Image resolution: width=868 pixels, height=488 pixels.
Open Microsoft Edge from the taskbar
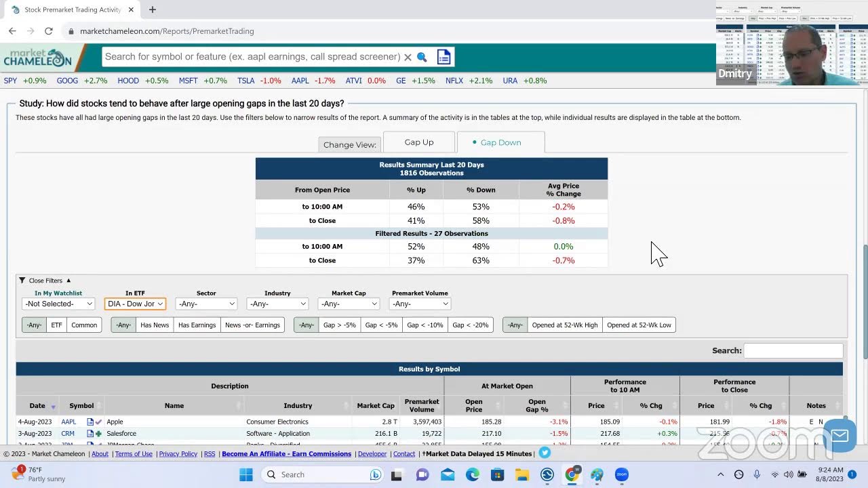[473, 474]
